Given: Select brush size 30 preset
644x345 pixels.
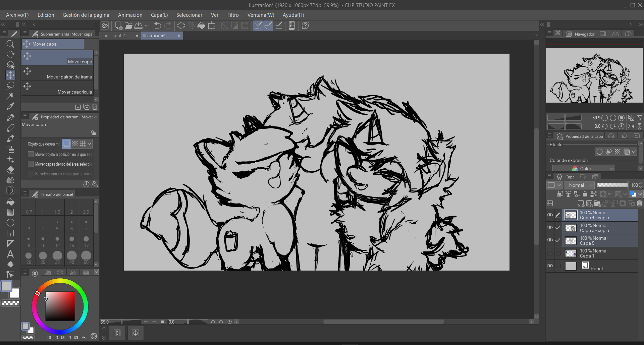Looking at the screenshot, I should 57,257.
